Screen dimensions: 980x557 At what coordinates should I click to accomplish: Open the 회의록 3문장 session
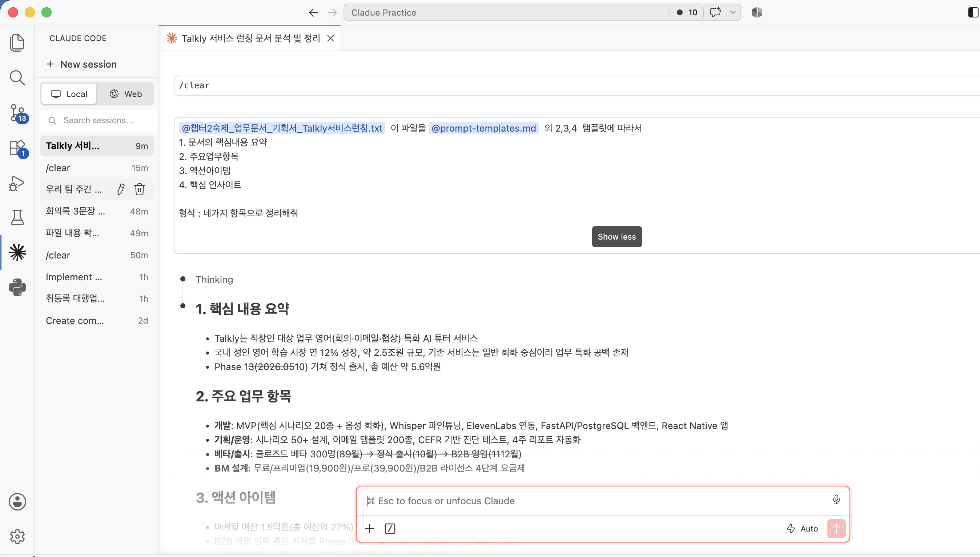[97, 211]
